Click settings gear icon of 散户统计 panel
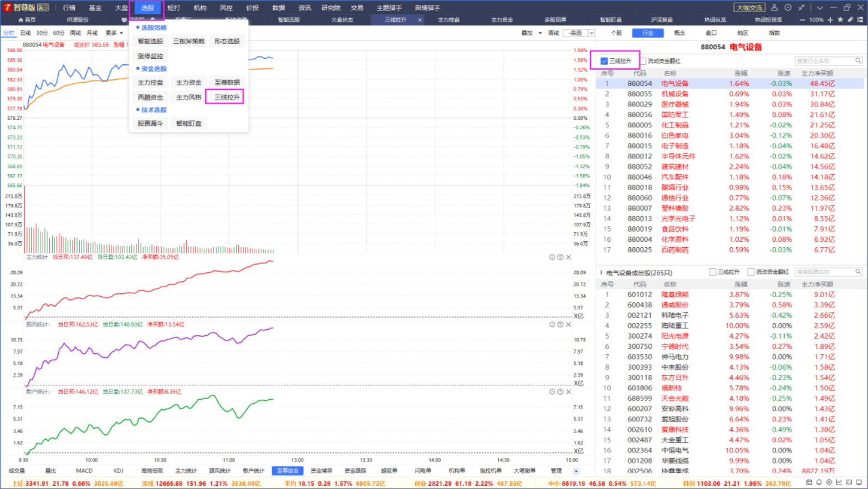The image size is (868, 489). point(552,391)
